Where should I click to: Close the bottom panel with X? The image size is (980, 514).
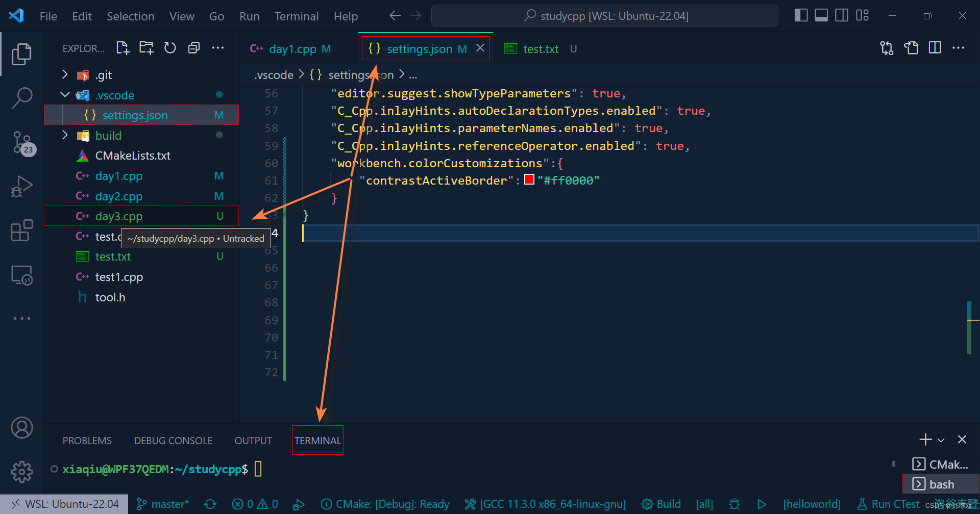[962, 440]
